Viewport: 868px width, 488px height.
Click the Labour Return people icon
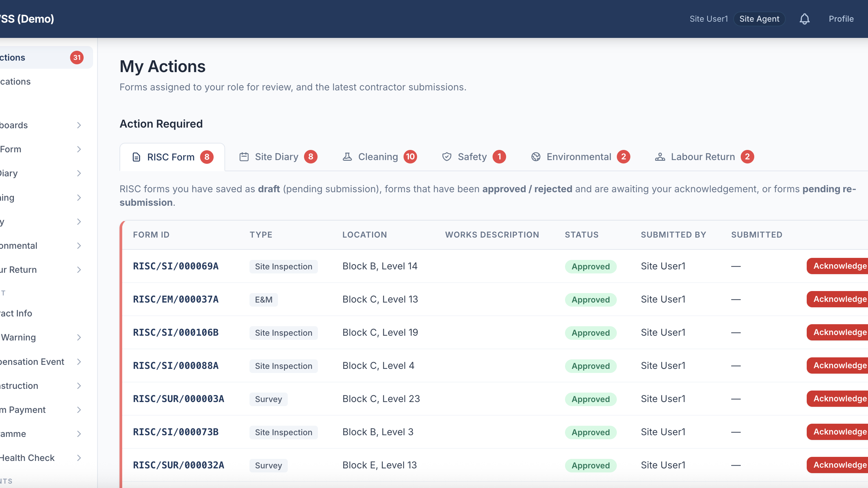click(x=660, y=157)
